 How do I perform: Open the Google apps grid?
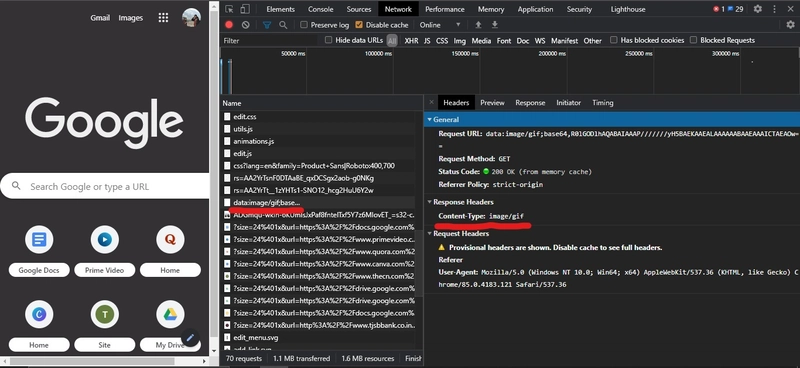tap(163, 18)
